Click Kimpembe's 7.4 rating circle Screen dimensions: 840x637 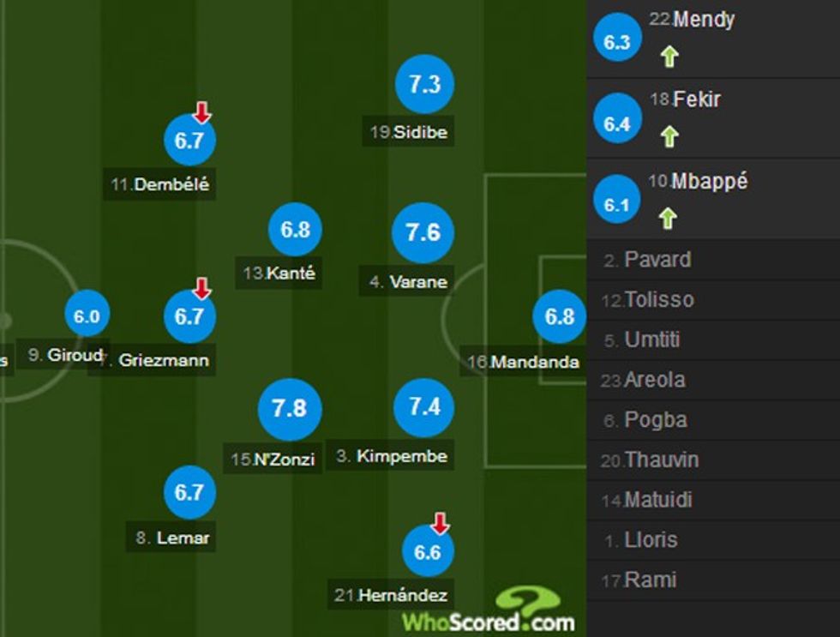click(423, 406)
